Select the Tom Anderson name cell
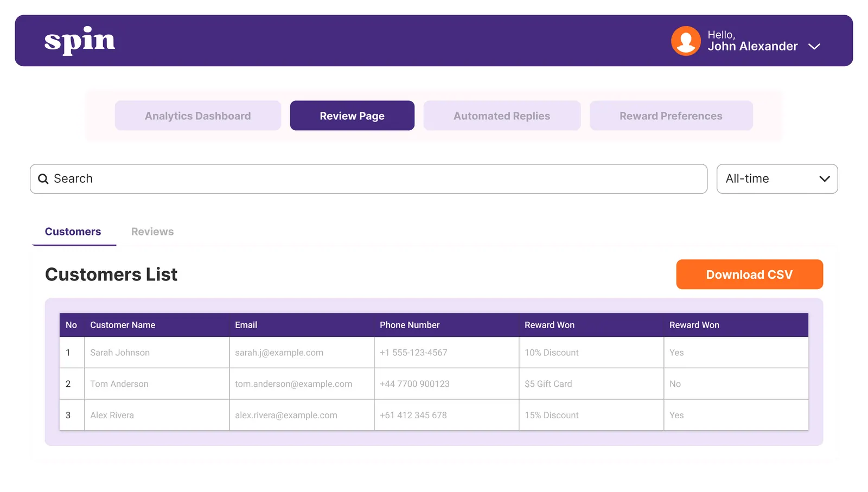 click(x=157, y=384)
